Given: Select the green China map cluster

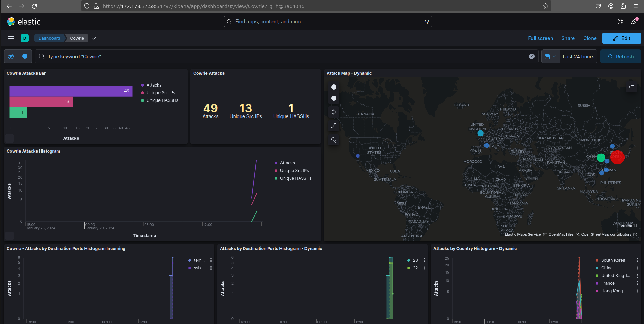Looking at the screenshot, I should (x=601, y=157).
